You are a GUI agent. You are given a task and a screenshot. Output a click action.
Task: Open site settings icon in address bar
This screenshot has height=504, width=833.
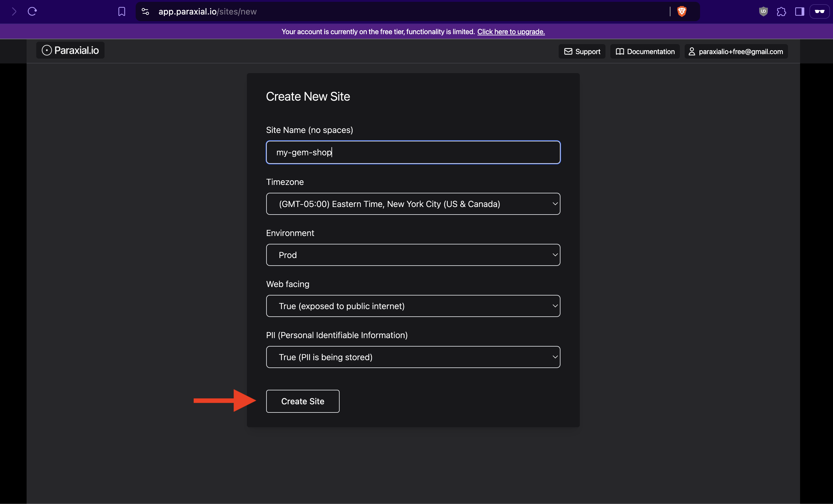point(145,11)
